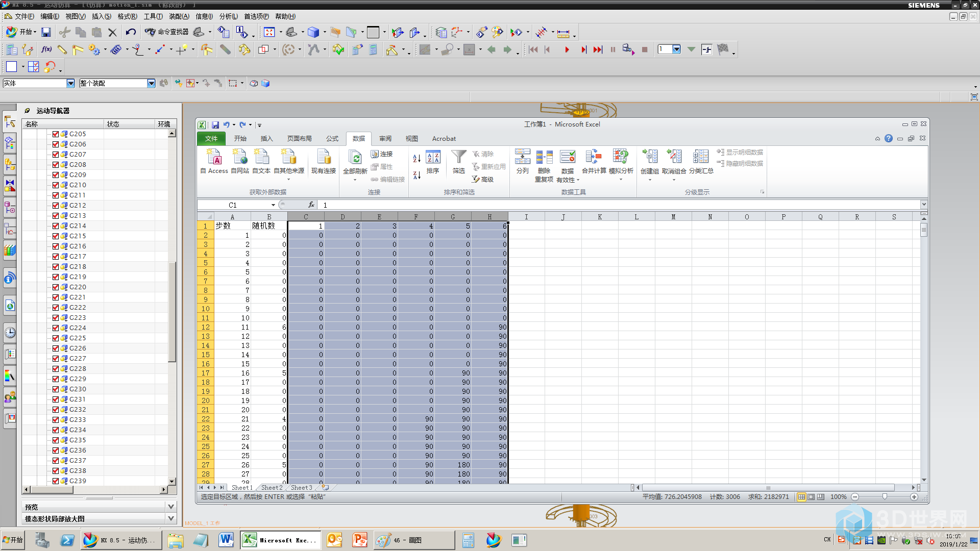
Task: Toggle the G224 checkbox
Action: pos(56,328)
